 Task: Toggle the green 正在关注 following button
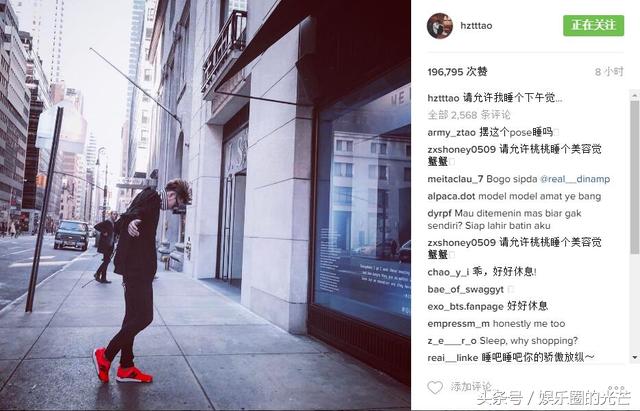pos(593,25)
